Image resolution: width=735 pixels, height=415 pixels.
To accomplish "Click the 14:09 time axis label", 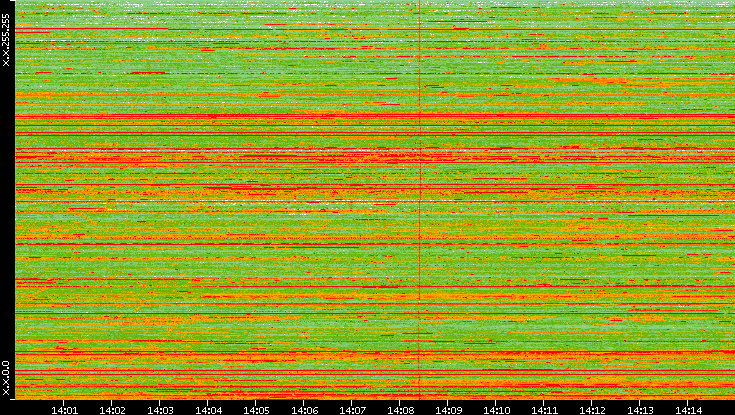I will coord(448,410).
